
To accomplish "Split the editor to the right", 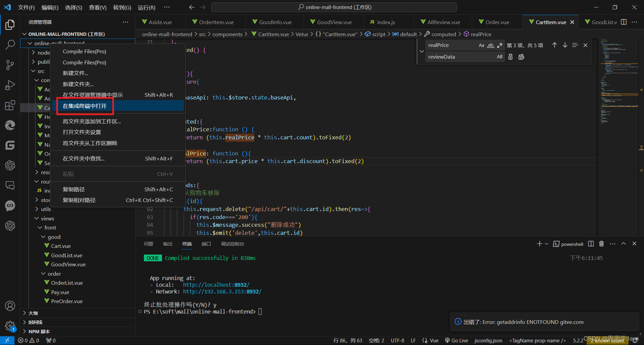I will pos(624,22).
